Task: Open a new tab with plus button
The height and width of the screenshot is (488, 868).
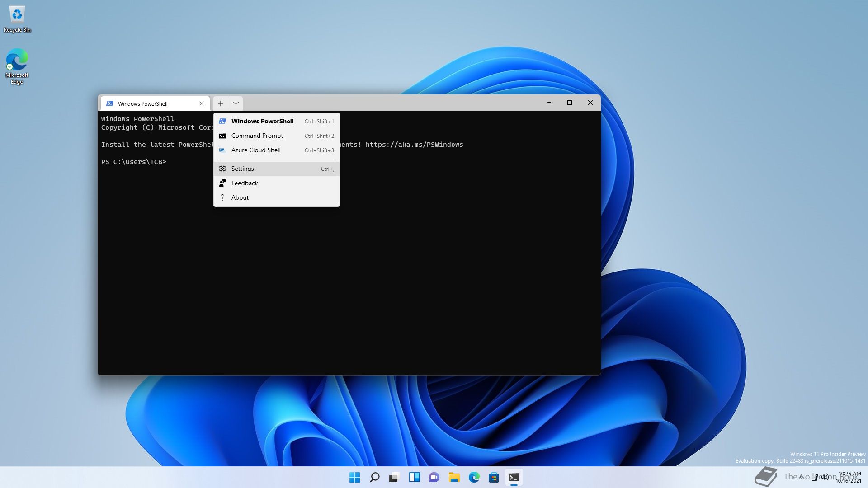Action: tap(221, 103)
